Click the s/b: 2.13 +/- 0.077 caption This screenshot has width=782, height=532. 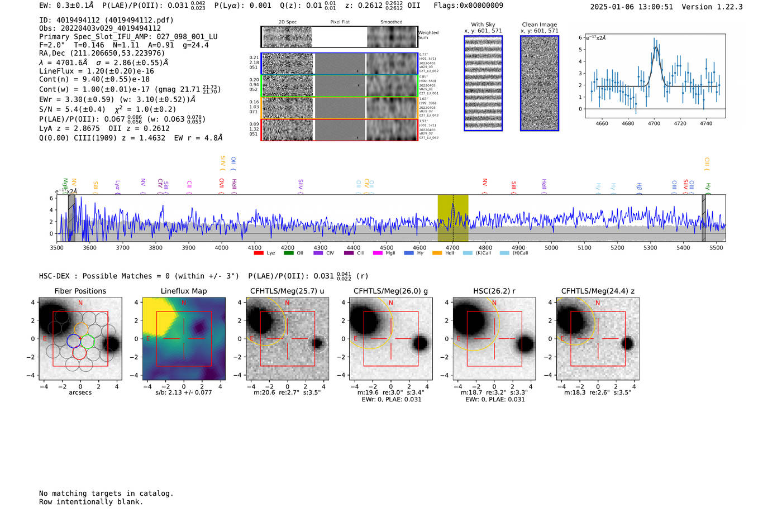[x=184, y=392]
